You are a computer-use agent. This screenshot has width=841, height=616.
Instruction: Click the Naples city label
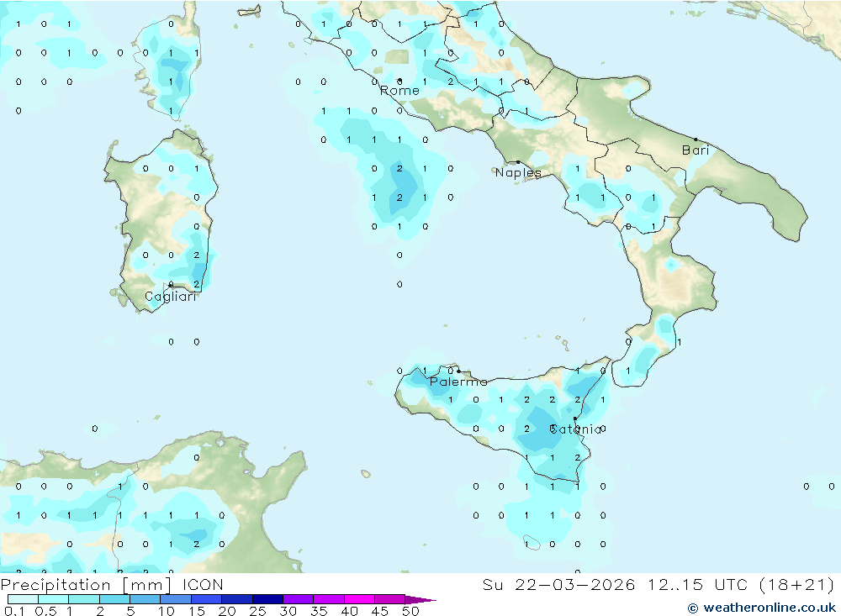pos(518,172)
